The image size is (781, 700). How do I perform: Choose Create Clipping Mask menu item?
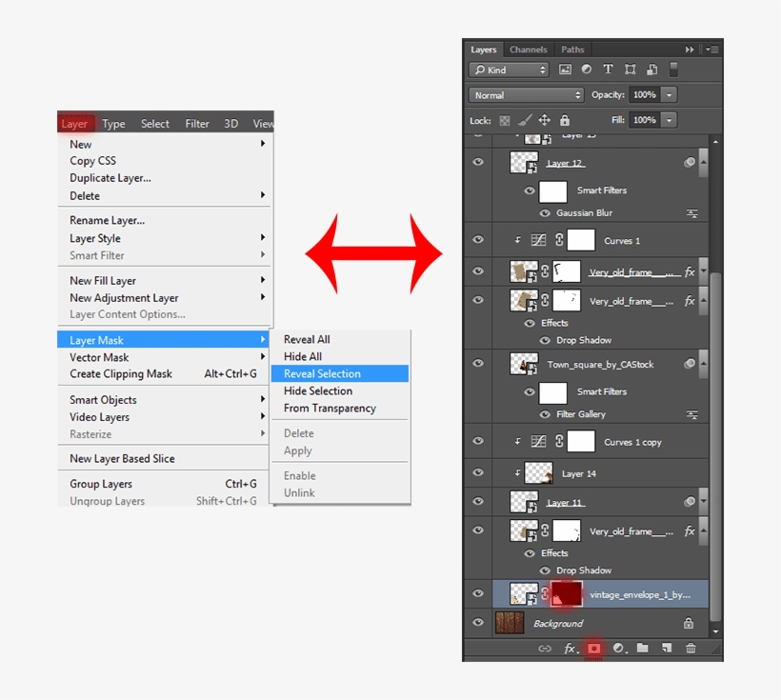pyautogui.click(x=164, y=373)
